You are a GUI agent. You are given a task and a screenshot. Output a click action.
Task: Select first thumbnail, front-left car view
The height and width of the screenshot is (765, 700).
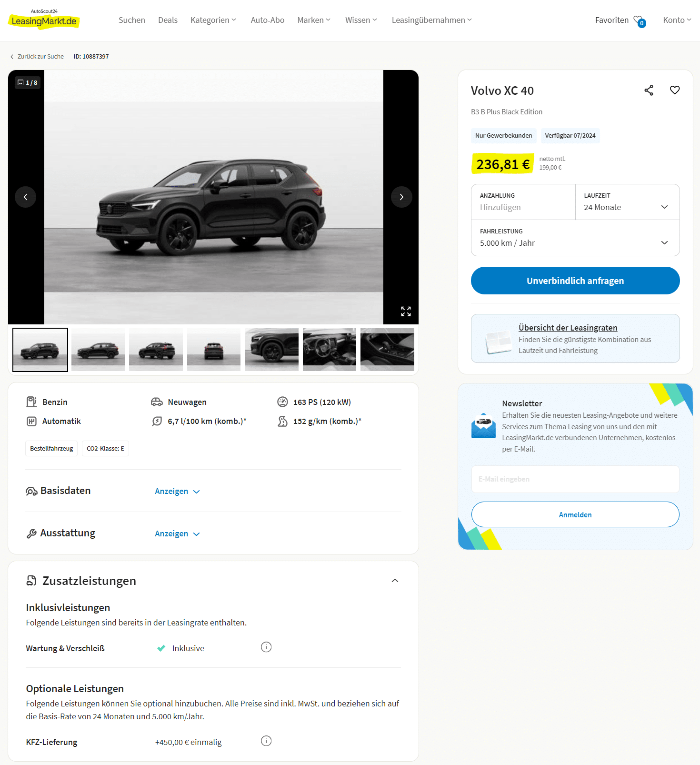[40, 350]
